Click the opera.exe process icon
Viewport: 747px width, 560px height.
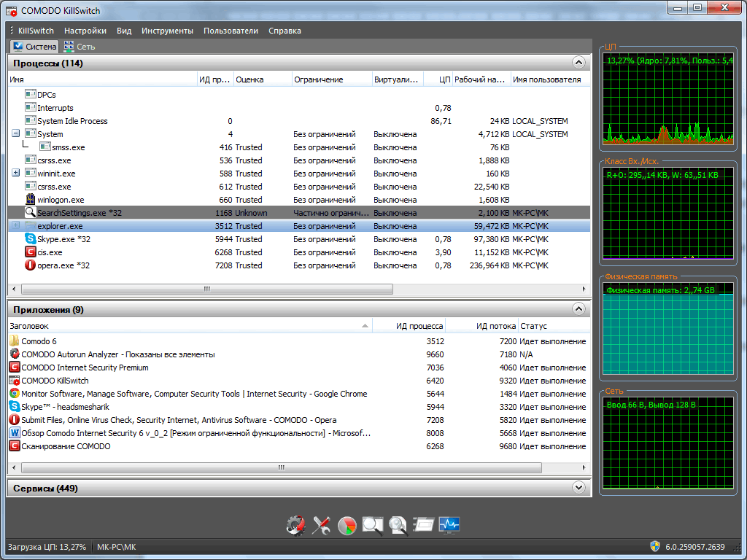[x=31, y=265]
